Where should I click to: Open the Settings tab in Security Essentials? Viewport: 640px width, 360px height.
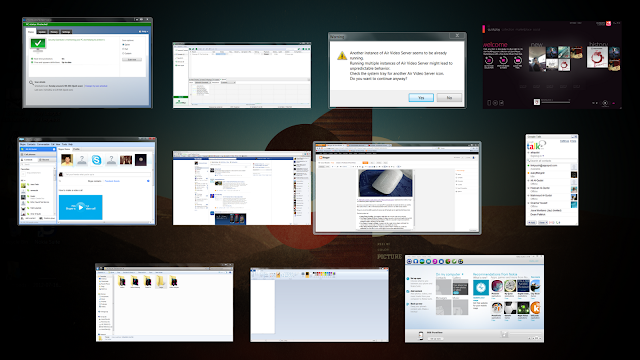[x=66, y=32]
